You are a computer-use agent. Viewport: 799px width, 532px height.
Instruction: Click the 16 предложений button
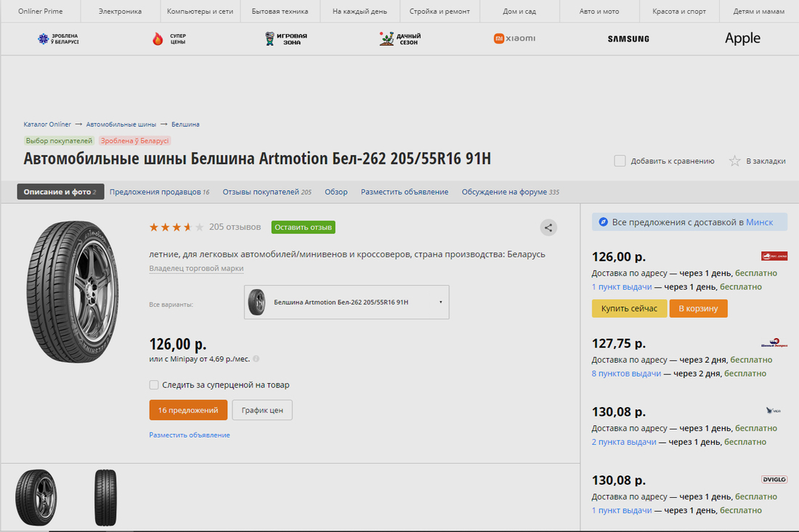(188, 410)
